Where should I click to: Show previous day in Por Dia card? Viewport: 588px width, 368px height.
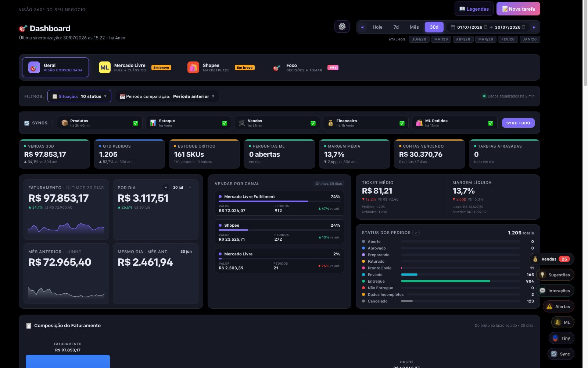click(166, 187)
